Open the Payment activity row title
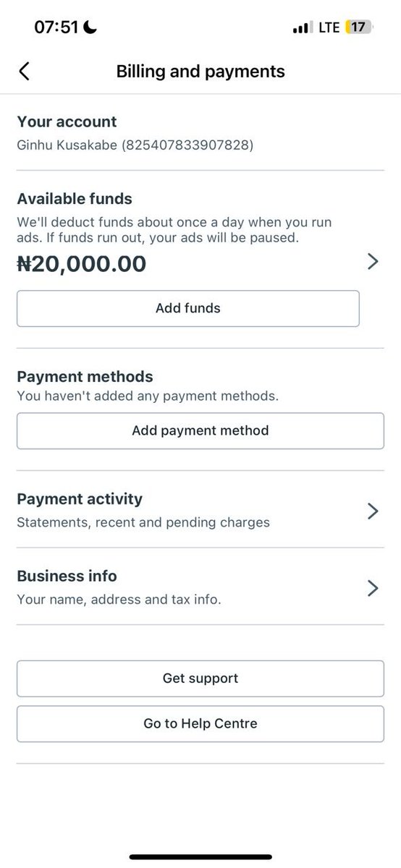Viewport: 401px width, 868px height. [80, 499]
